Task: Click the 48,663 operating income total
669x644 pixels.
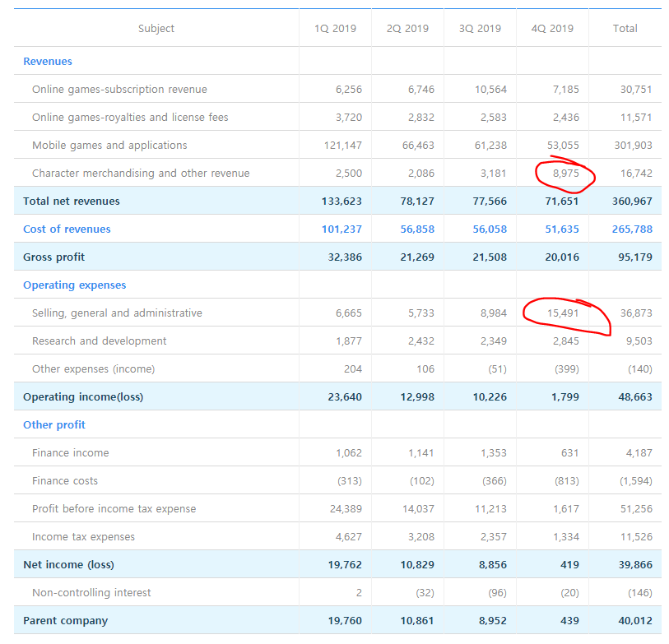Action: point(635,397)
